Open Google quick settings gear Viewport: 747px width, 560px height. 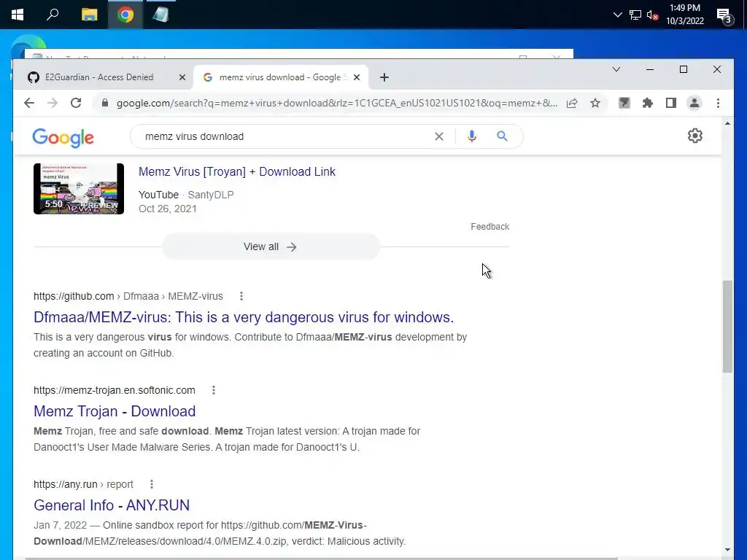tap(694, 136)
